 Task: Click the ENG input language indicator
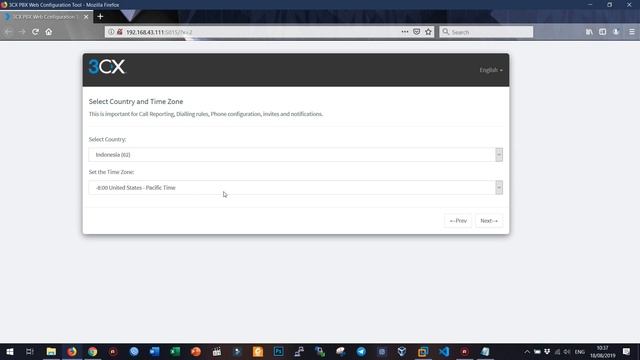pyautogui.click(x=580, y=352)
